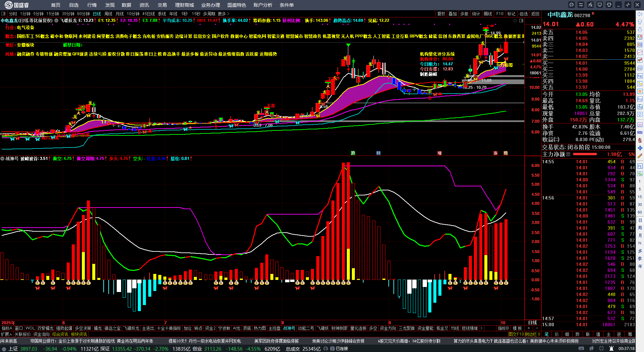Click the pencil drawing tool sidebar icon
Screen dimensions: 644x352
pos(640,156)
